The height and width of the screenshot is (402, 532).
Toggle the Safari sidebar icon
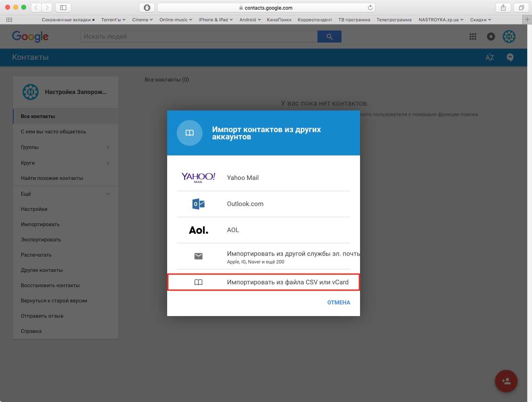[x=63, y=8]
